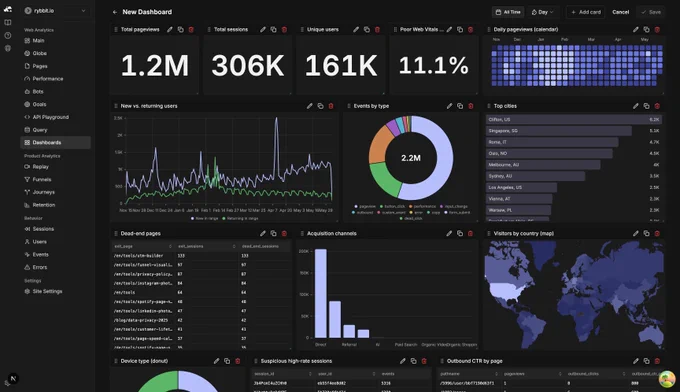
Task: Sort by pathname column in Outbound CTR
Action: (469, 374)
